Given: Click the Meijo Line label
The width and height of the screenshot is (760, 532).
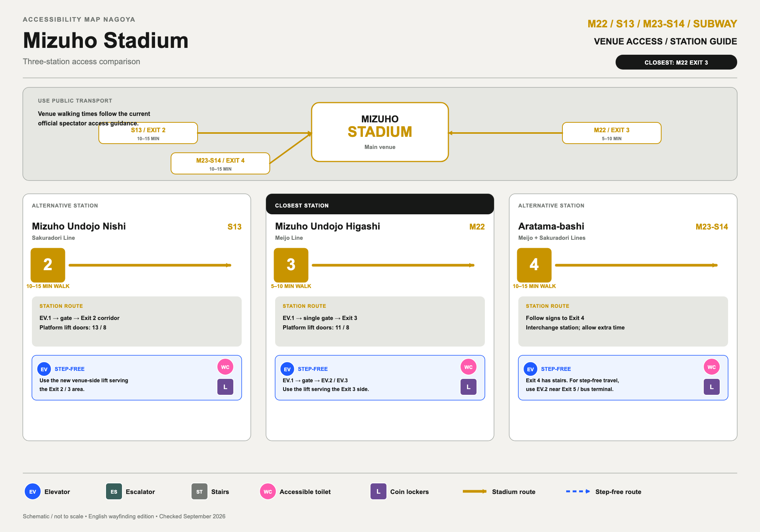Looking at the screenshot, I should (289, 238).
